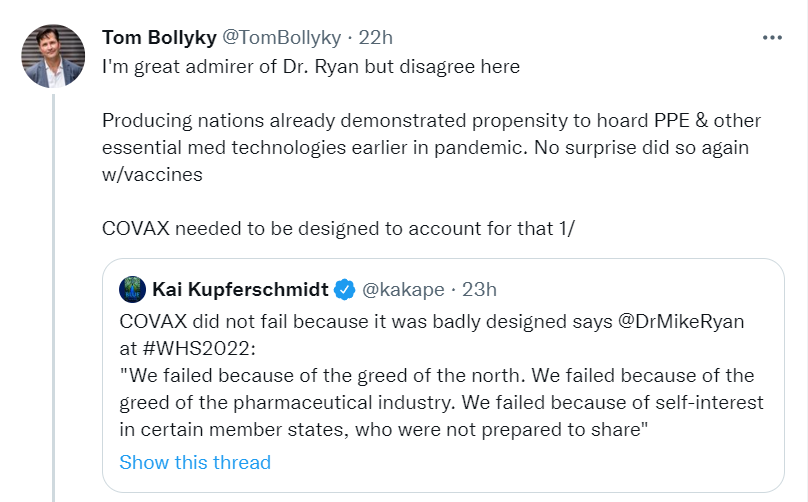
Task: Click the paragraph about producing nations hoarding PPE
Action: [x=430, y=147]
